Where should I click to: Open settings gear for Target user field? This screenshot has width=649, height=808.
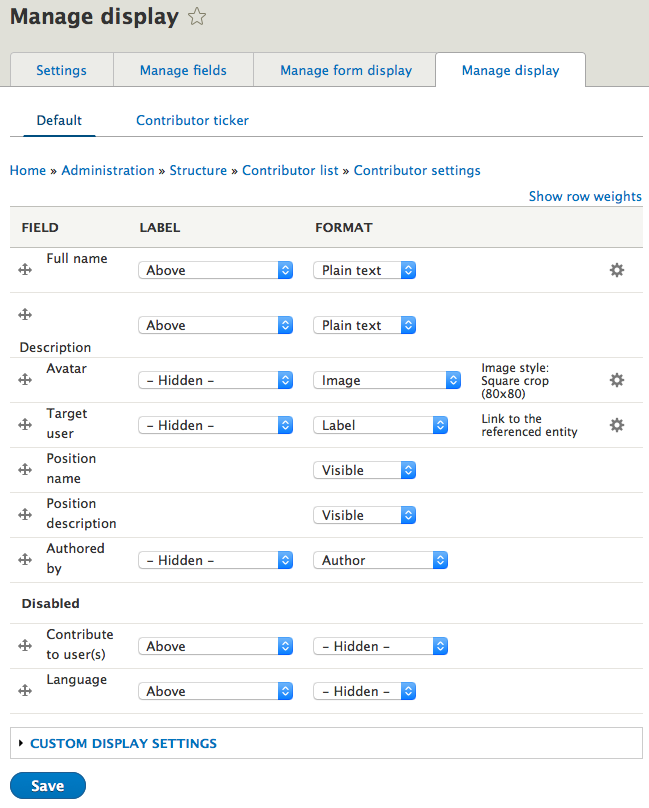617,425
